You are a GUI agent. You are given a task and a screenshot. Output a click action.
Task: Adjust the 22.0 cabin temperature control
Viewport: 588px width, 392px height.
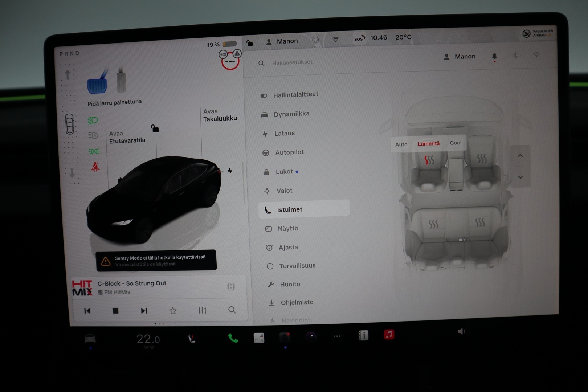pyautogui.click(x=148, y=338)
